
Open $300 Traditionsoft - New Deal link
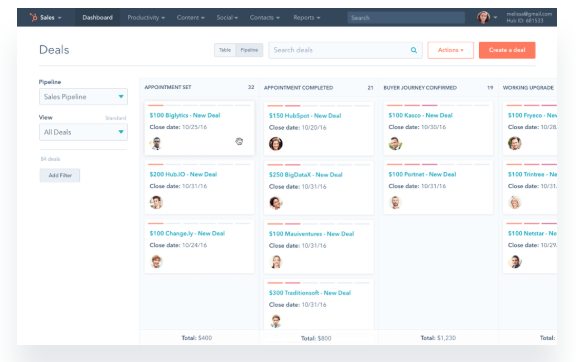click(x=310, y=293)
